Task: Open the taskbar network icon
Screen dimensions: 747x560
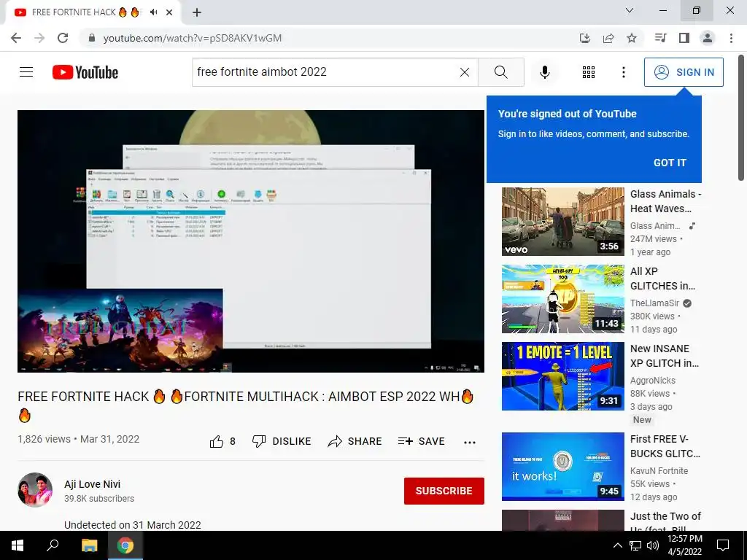Action: coord(635,545)
